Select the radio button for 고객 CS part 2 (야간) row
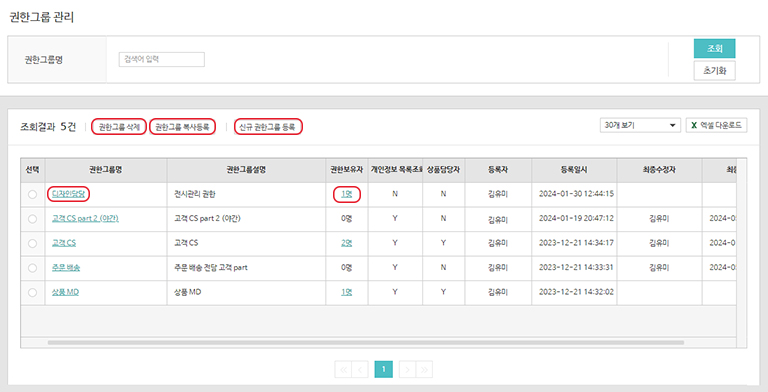This screenshot has width=768, height=392. pyautogui.click(x=32, y=219)
